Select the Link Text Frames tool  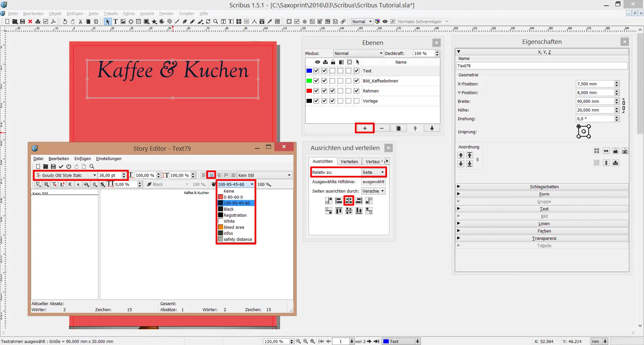(238, 21)
